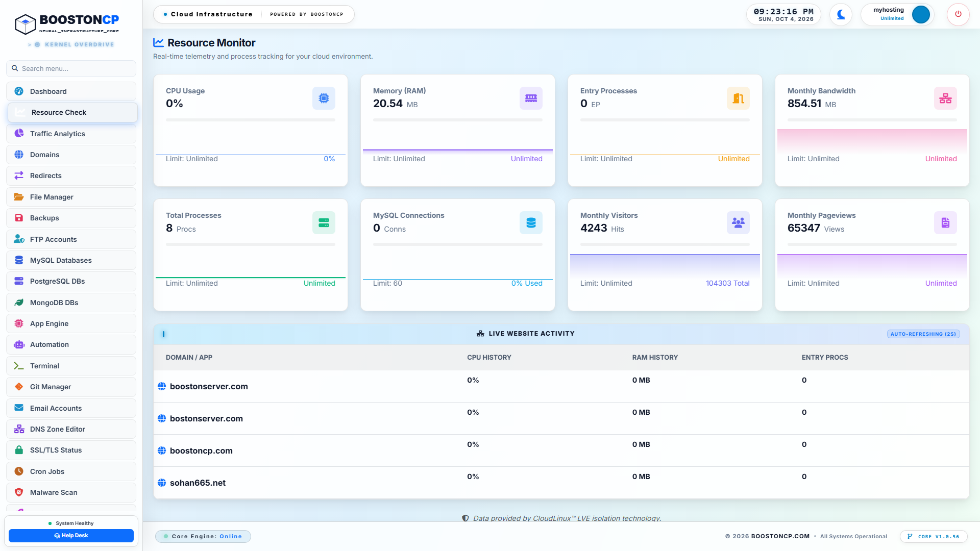Click the globe icon beside boostonserver.com
Image resolution: width=980 pixels, height=551 pixels.
coord(162,386)
